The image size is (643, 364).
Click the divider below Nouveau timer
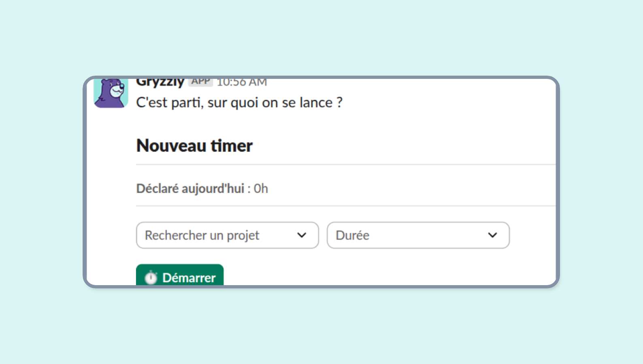click(346, 165)
